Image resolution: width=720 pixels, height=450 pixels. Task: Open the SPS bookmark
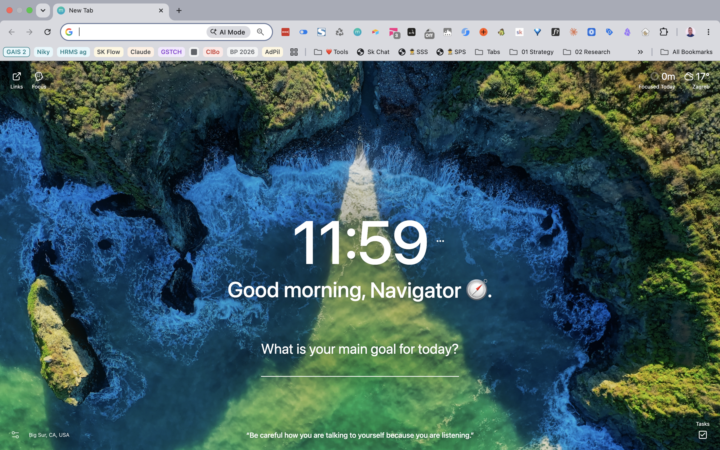[x=451, y=52]
